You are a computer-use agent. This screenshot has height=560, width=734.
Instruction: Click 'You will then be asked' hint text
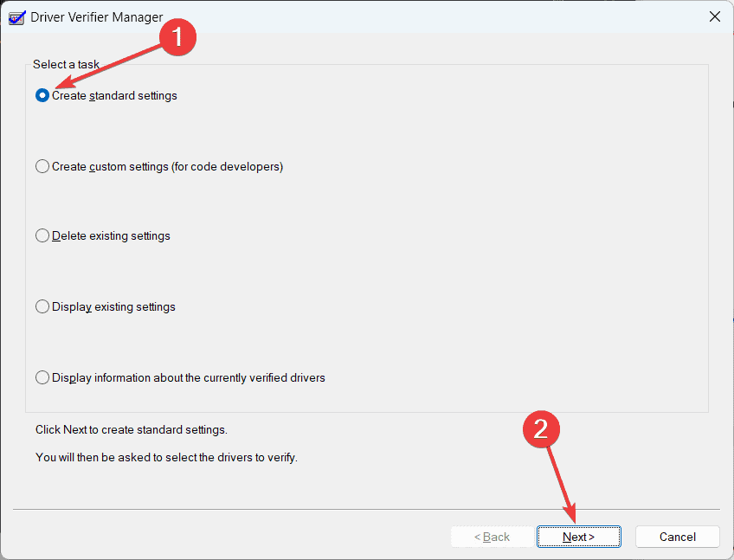tap(166, 457)
